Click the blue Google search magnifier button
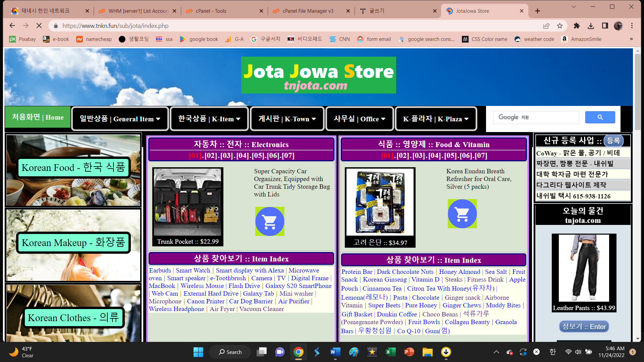The image size is (644, 362). (x=600, y=117)
